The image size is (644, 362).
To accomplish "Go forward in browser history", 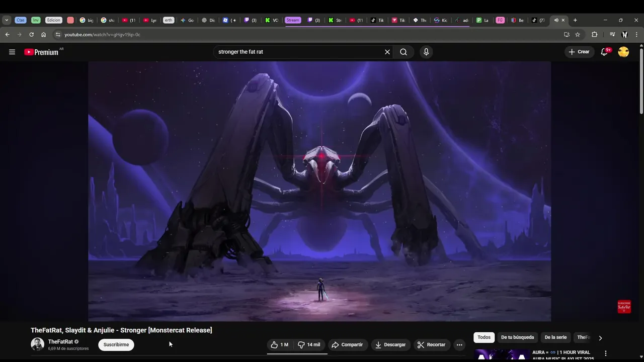I will click(19, 35).
